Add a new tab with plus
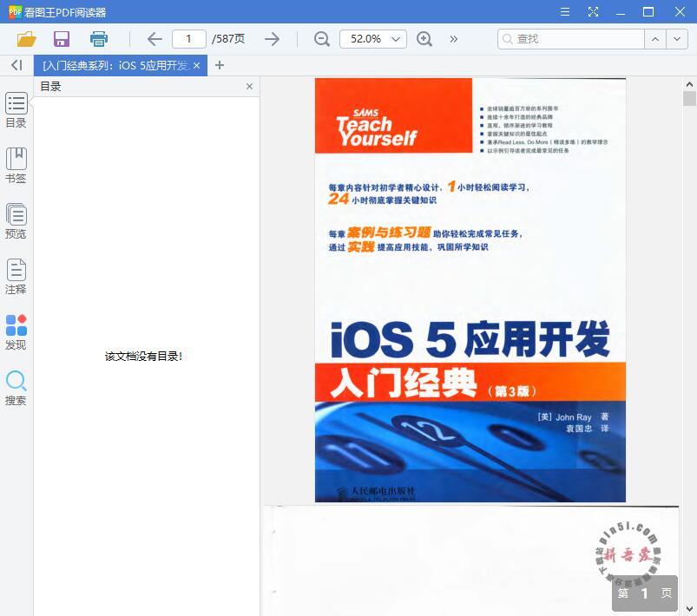 tap(219, 65)
